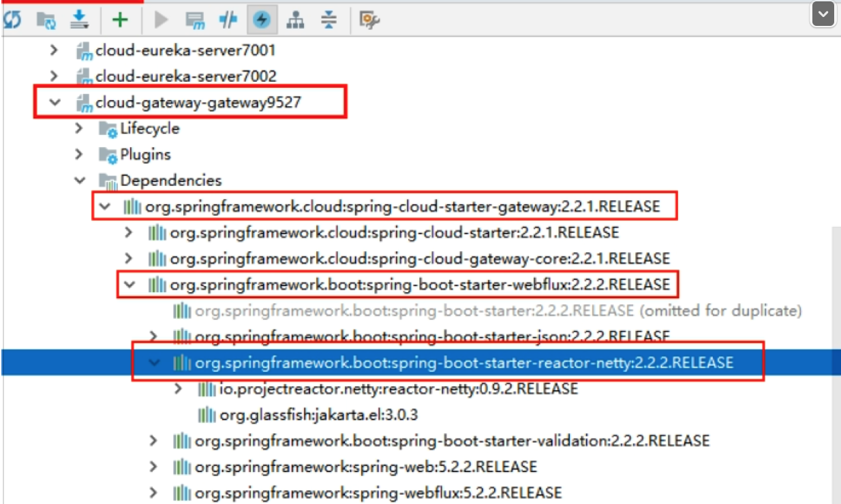Select io.projectreactor.netty:reactor-netty:0.9.2.RELEASE text
841x504 pixels.
click(399, 389)
